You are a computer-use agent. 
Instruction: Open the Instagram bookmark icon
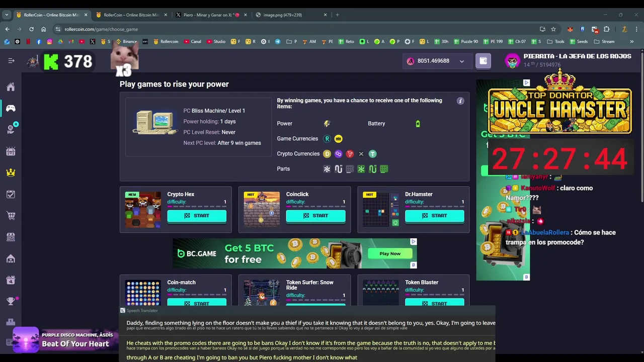(49, 42)
